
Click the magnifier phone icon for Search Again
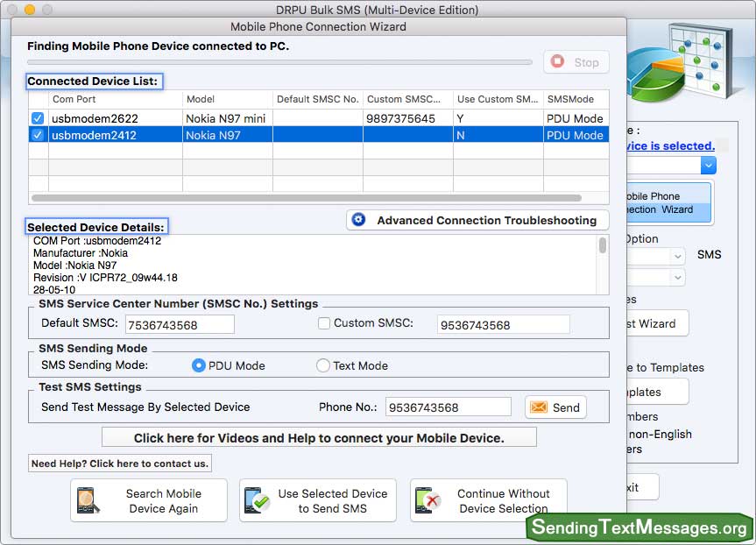click(x=88, y=500)
